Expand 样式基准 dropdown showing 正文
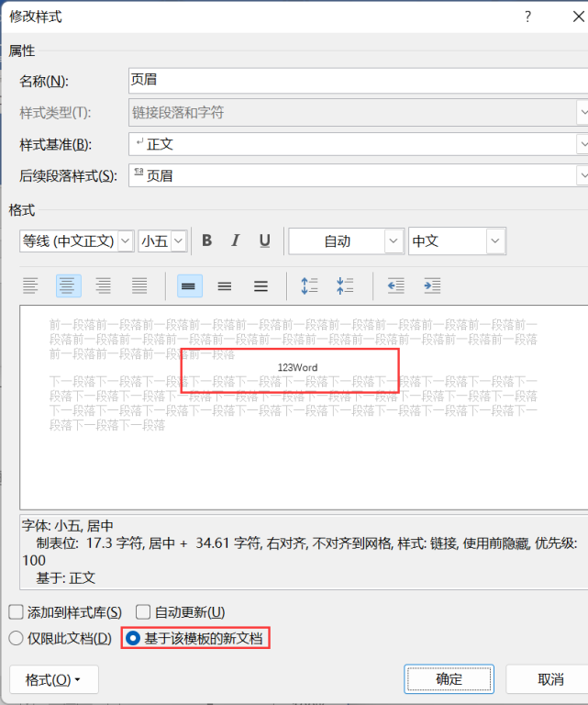Viewport: 588px width, 705px height. click(x=582, y=144)
